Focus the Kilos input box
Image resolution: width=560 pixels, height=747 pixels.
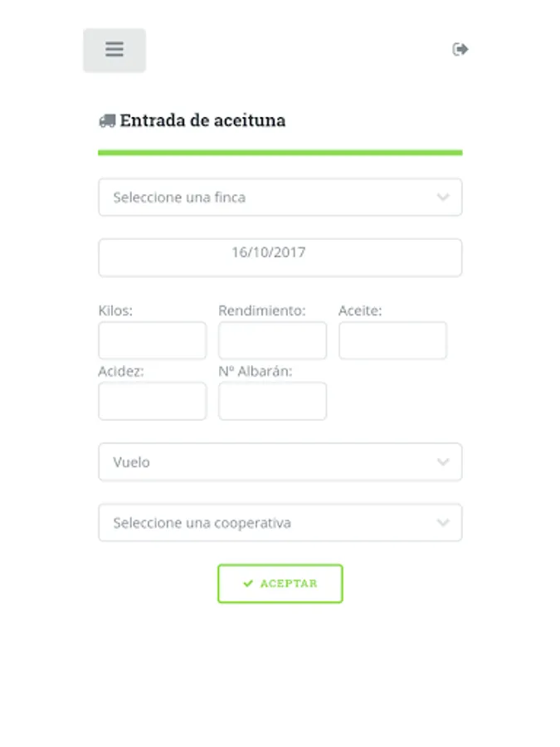coord(152,340)
